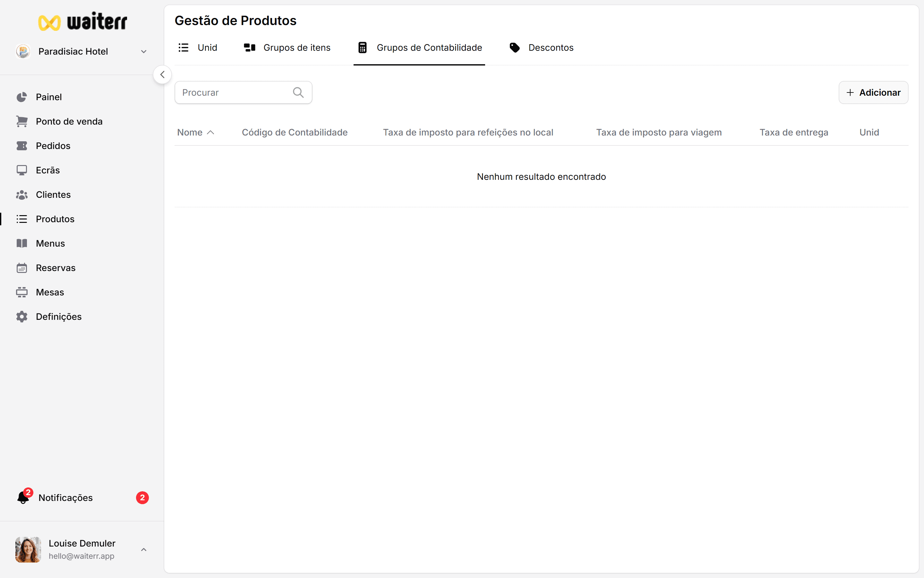This screenshot has height=578, width=924.
Task: Click the Taxa de entrega column header
Action: click(x=794, y=133)
